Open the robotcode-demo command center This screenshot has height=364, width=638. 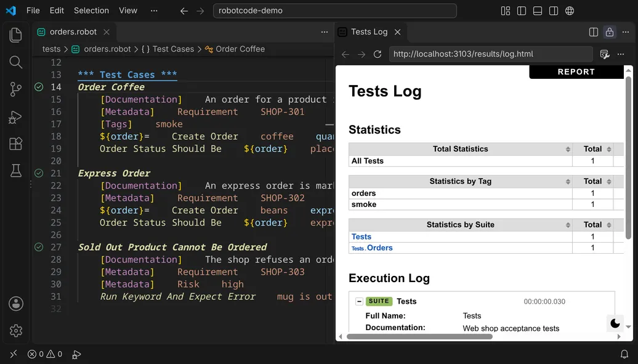coord(335,10)
